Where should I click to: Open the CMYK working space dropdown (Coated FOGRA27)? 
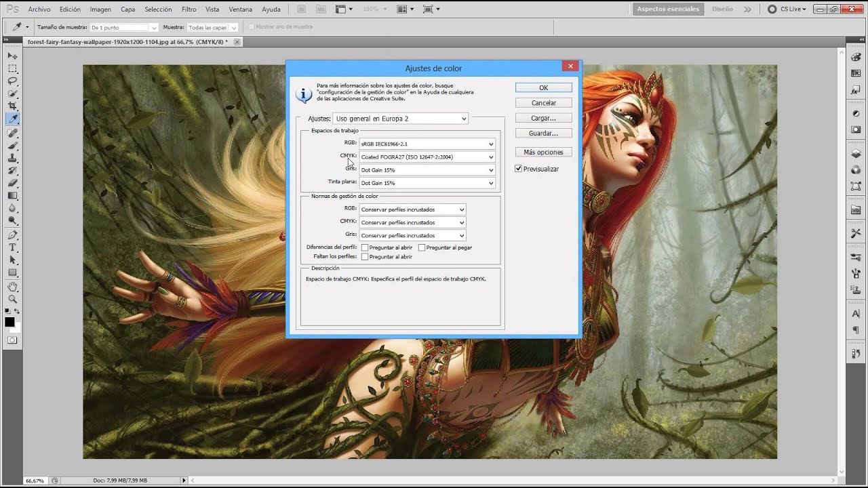coord(427,157)
